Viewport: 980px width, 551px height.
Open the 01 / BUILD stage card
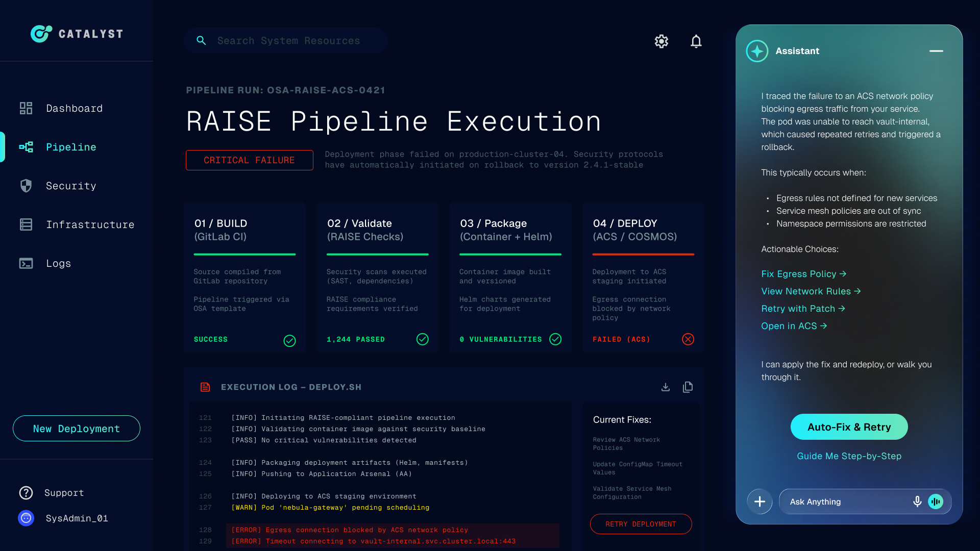(x=245, y=278)
